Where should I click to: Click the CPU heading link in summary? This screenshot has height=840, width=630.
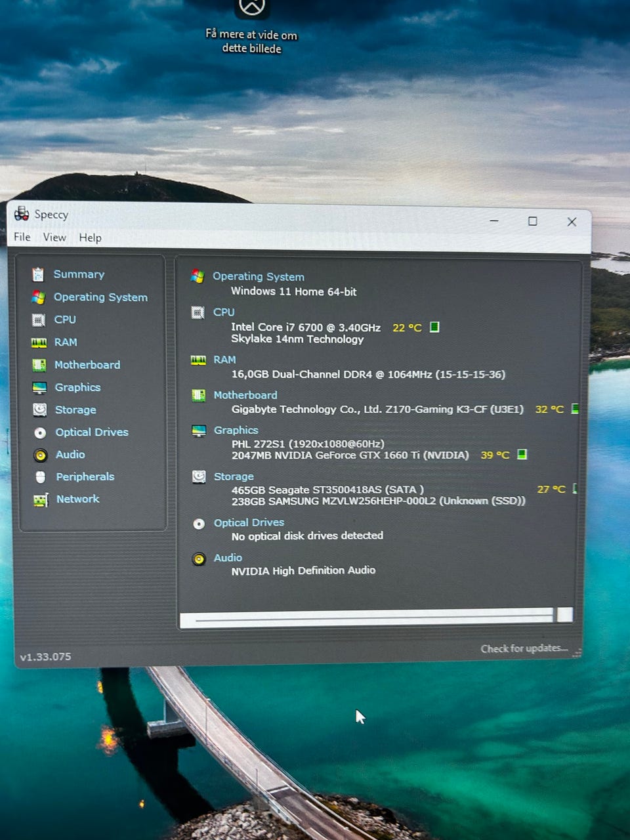[x=224, y=312]
